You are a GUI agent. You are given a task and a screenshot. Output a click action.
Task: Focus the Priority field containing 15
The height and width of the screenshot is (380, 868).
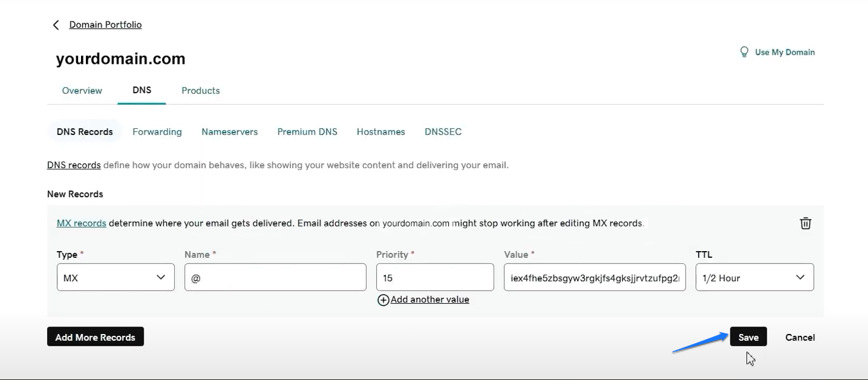[x=435, y=277]
